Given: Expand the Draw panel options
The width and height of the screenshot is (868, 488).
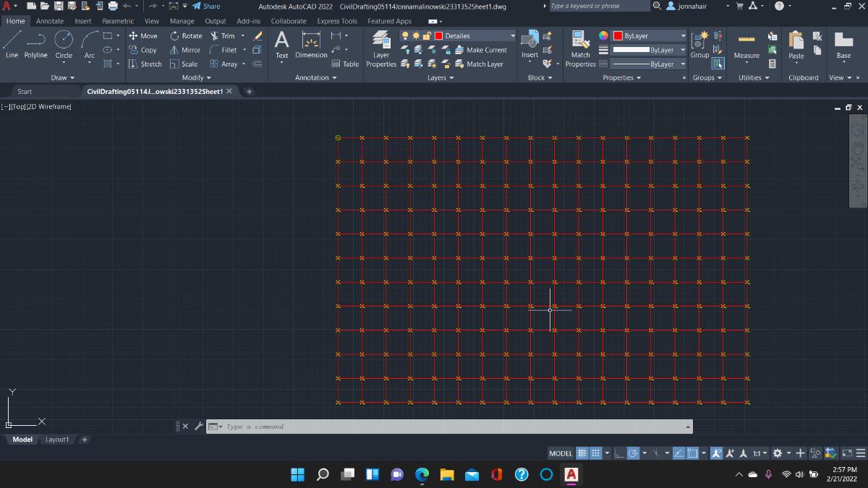Looking at the screenshot, I should click(x=64, y=77).
